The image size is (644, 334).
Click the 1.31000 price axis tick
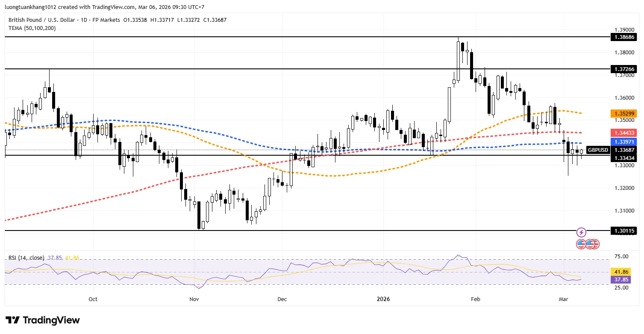624,211
